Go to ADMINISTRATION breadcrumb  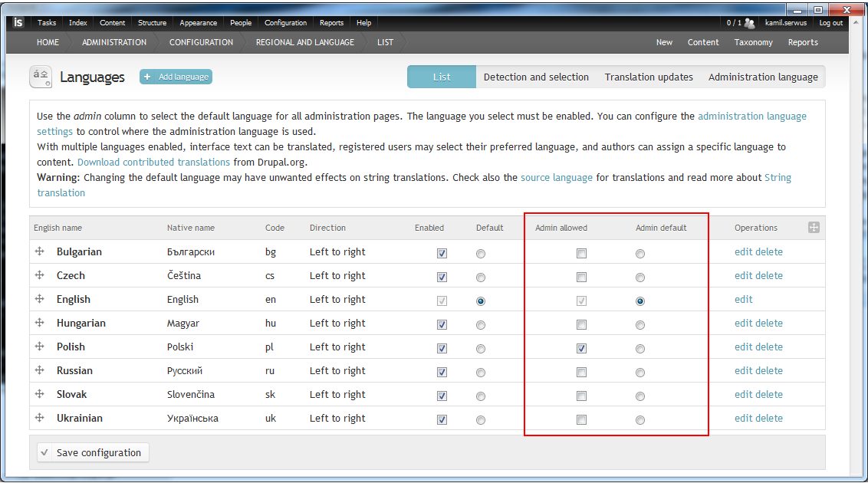(x=114, y=42)
